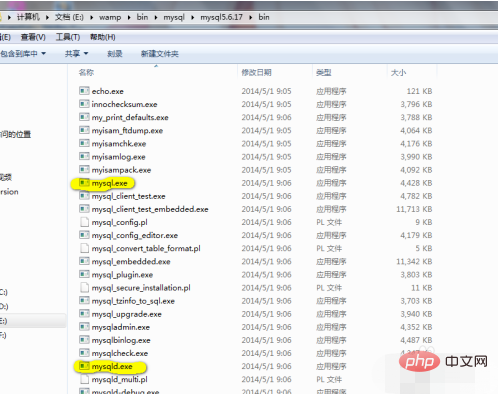Select the myisamchk.exe file icon
Viewport: 498px width, 394px height.
[x=84, y=143]
